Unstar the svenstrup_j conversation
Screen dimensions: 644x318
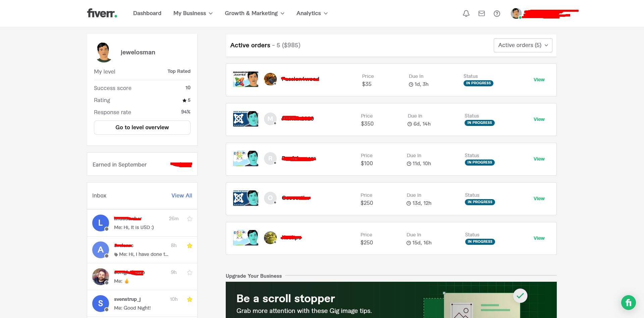coord(190,300)
